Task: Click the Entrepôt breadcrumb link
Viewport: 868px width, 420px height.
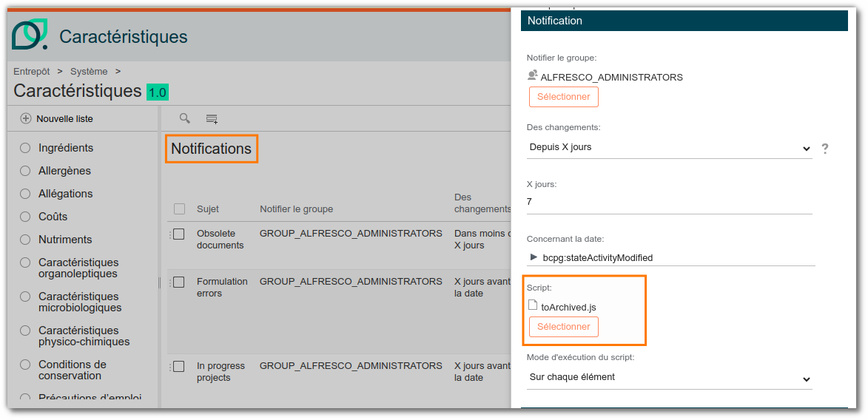Action: (32, 72)
